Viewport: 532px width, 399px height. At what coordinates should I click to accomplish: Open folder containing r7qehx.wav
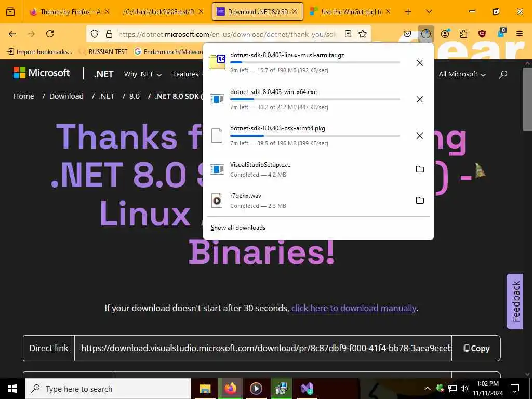(x=420, y=200)
